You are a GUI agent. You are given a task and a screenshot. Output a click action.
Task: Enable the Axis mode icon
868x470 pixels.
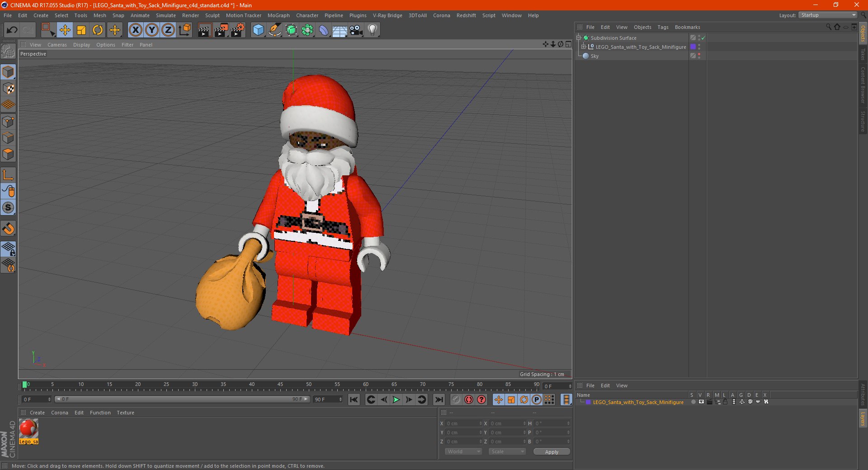[x=8, y=174]
